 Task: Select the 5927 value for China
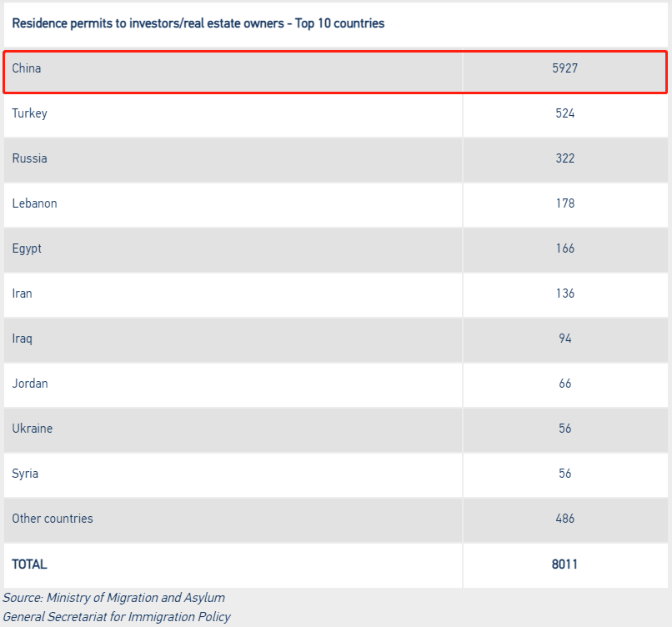point(564,68)
